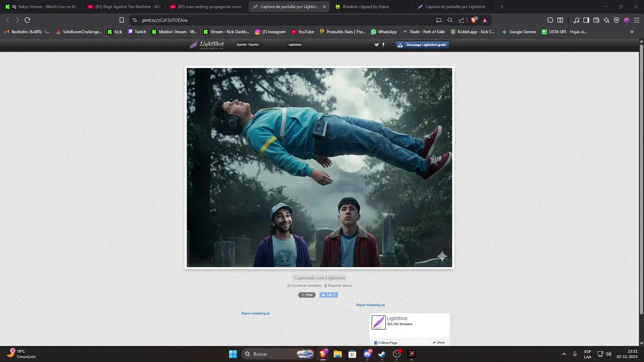Open a new browser tab
This screenshot has height=362, width=644.
click(502, 7)
